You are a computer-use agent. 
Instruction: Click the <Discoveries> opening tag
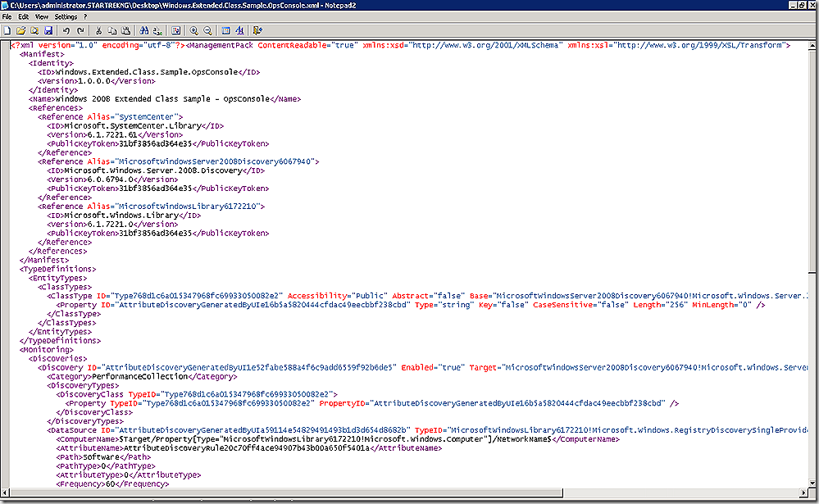pos(57,358)
